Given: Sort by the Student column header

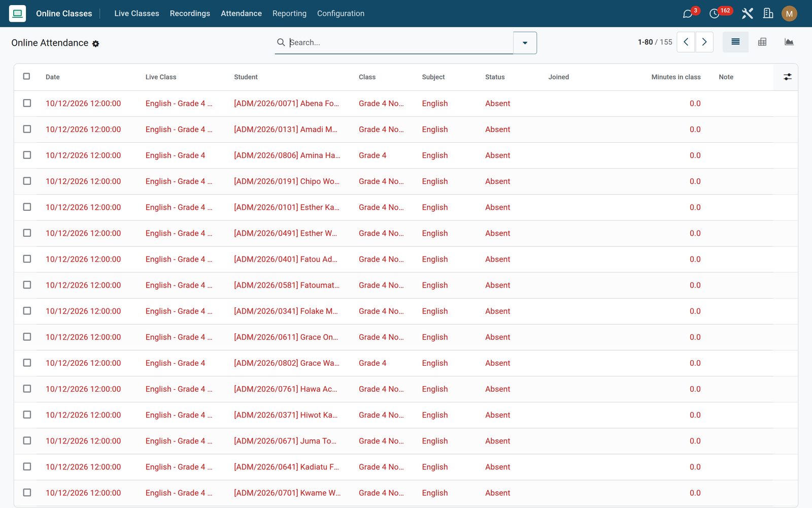Looking at the screenshot, I should point(246,77).
